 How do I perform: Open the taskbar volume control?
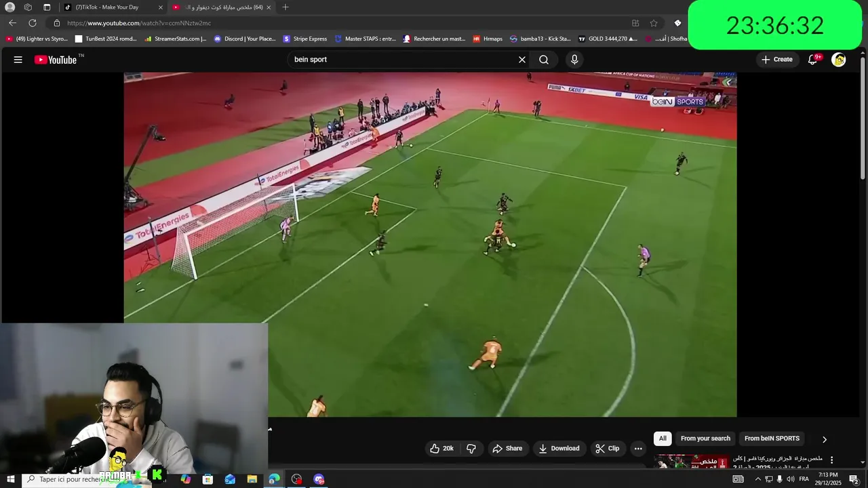[x=791, y=479]
